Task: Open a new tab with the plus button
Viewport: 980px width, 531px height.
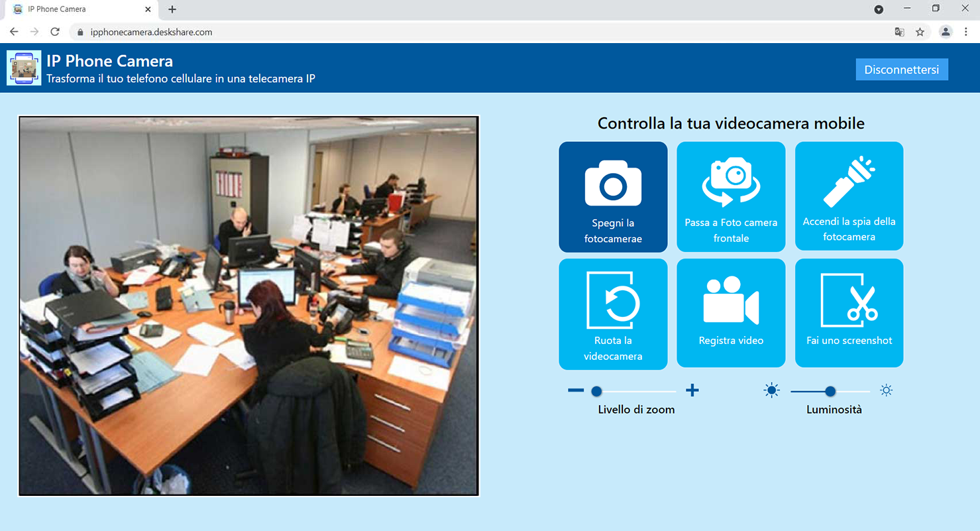Action: pyautogui.click(x=172, y=9)
